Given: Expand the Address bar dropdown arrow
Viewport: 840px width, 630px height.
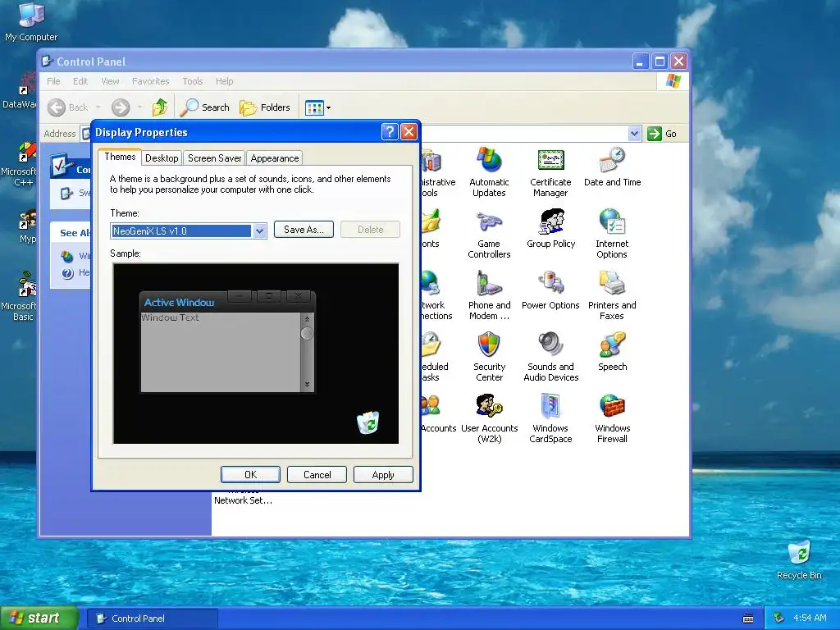Looking at the screenshot, I should pyautogui.click(x=634, y=134).
